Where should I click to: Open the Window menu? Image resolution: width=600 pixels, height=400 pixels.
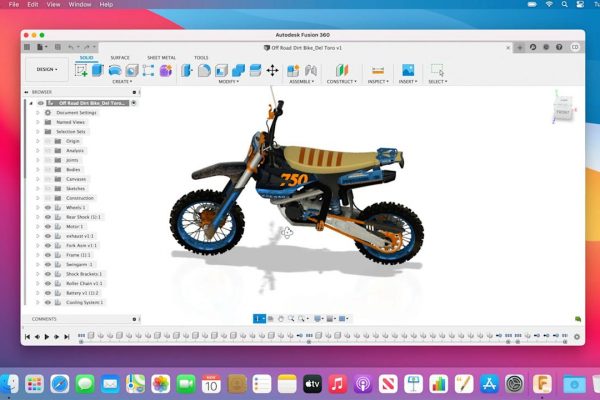80,5
